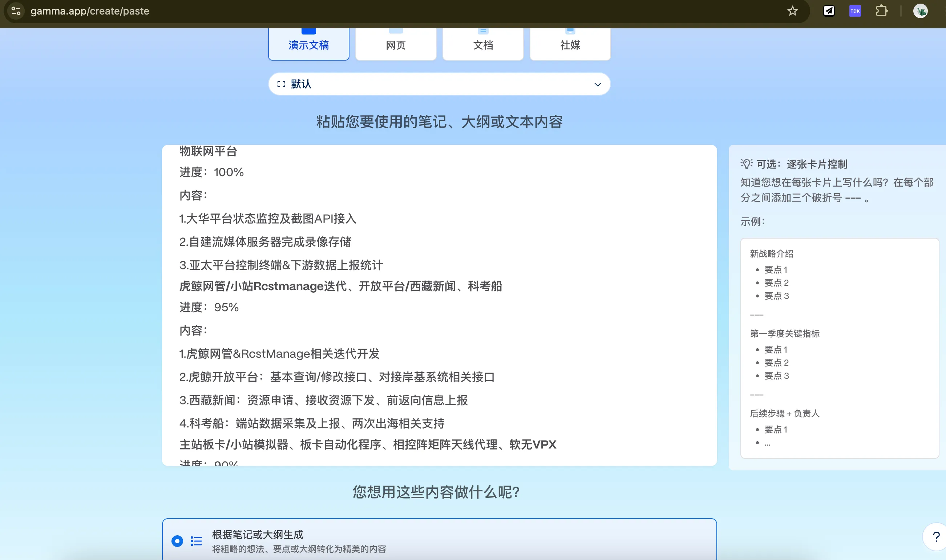This screenshot has width=946, height=560.
Task: Click the list icon beside 根据笔记或大纲生成
Action: click(x=196, y=541)
